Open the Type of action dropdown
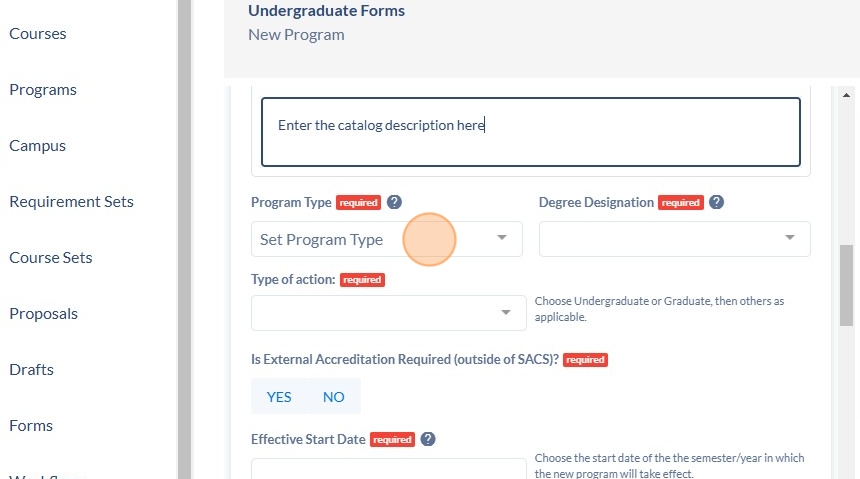 pyautogui.click(x=388, y=313)
